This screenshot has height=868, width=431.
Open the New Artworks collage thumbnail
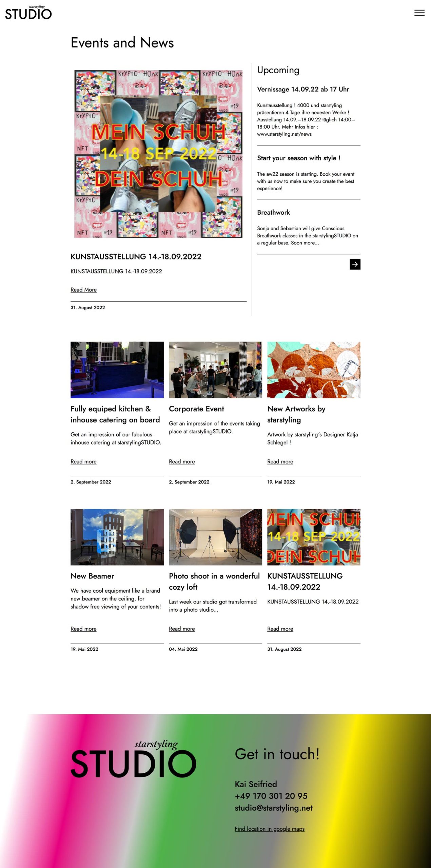coord(314,370)
